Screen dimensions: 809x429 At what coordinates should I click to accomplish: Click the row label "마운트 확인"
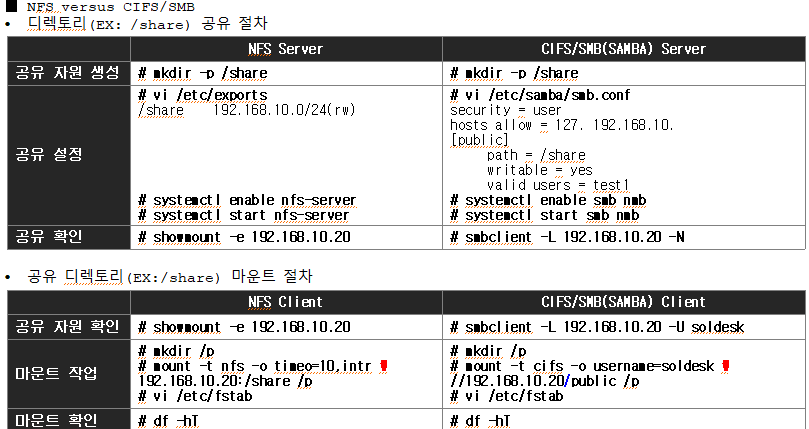point(56,420)
